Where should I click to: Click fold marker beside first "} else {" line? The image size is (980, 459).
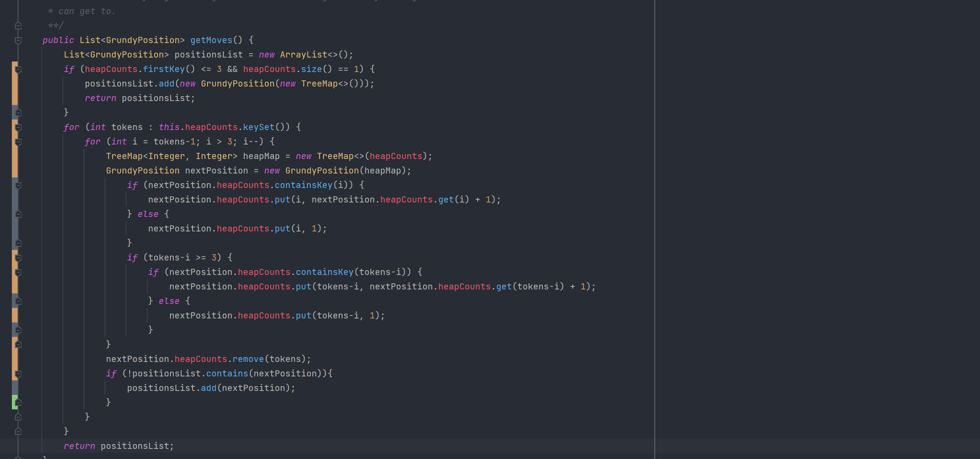[x=18, y=214]
